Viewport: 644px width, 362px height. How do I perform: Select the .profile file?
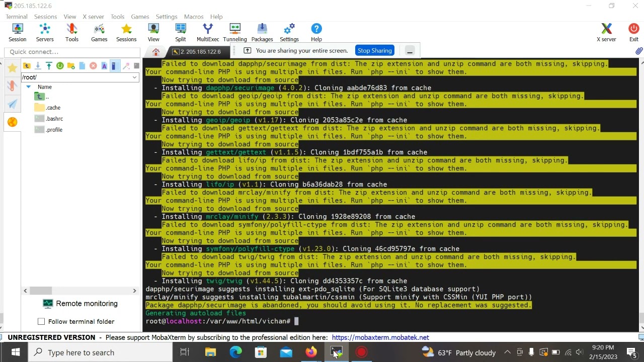(48, 130)
